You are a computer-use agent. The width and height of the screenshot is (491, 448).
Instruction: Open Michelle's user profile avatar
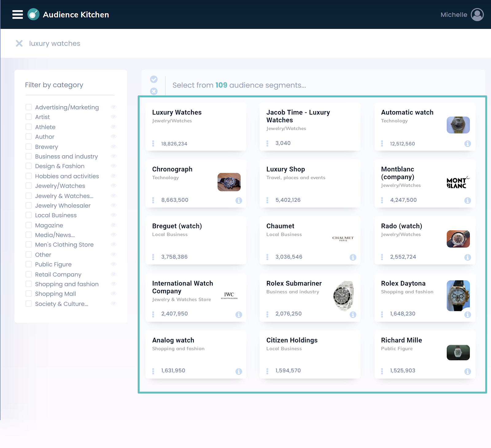pyautogui.click(x=477, y=14)
